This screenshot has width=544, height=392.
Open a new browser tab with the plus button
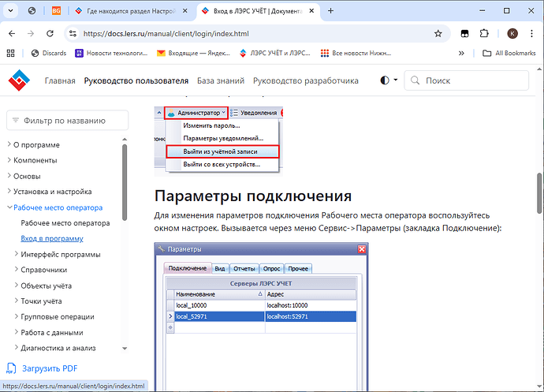click(330, 12)
